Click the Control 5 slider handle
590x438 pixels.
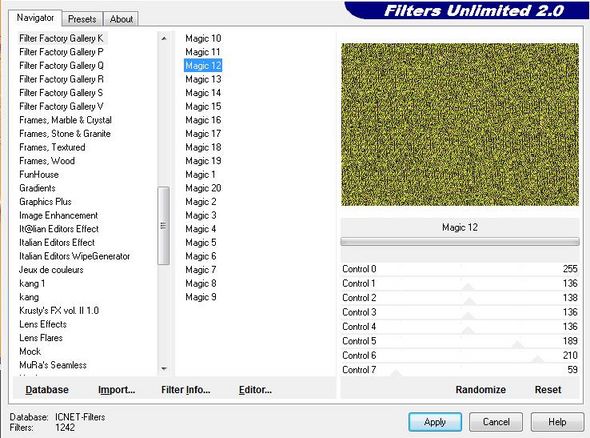(518, 345)
